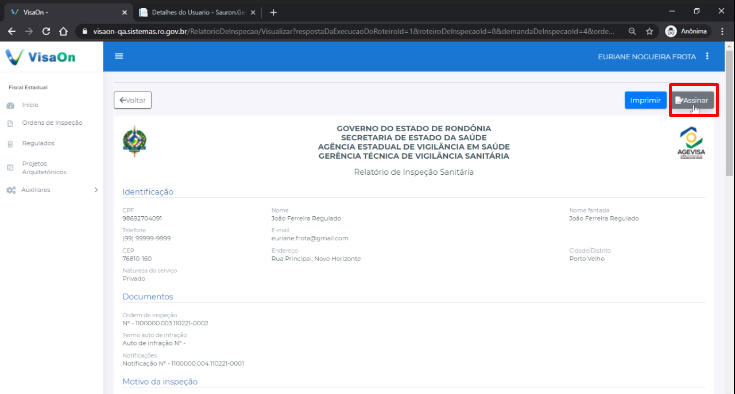This screenshot has width=735, height=394.
Task: Switch to the Detalhes do Usuario tab
Action: (x=196, y=13)
